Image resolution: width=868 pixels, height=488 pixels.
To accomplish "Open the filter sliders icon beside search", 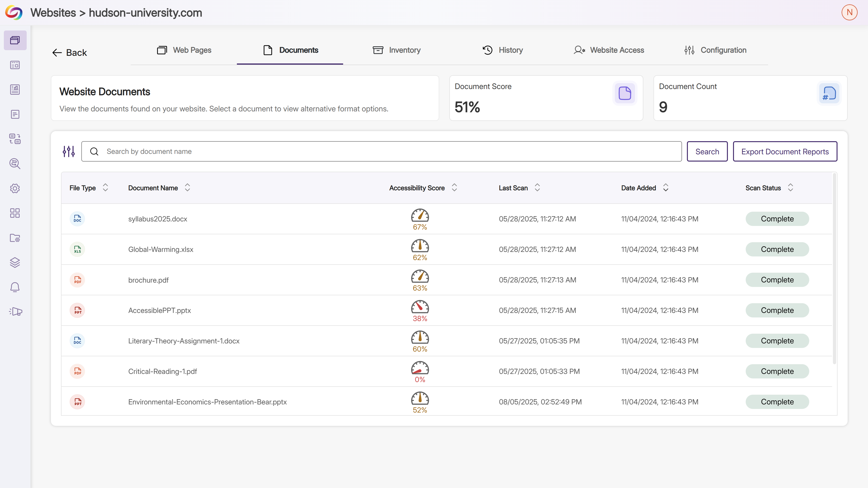I will click(69, 152).
